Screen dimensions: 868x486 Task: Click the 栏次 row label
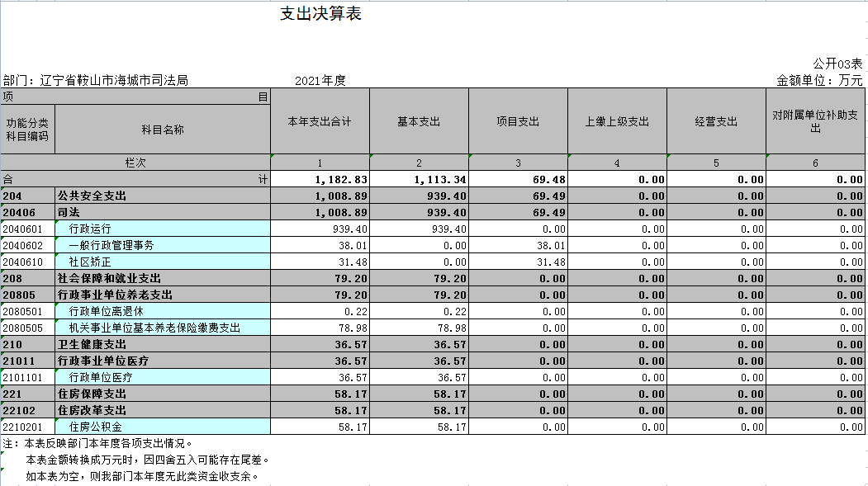pos(135,163)
